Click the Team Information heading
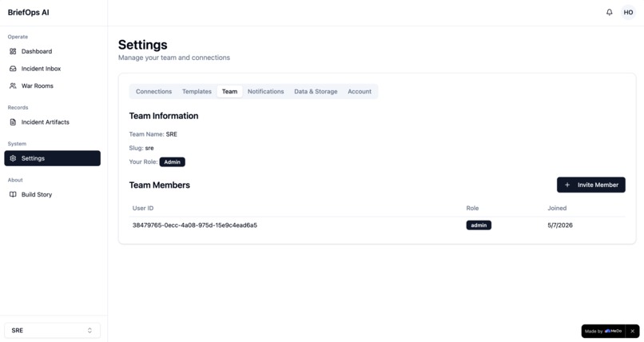644x342 pixels. (x=164, y=116)
